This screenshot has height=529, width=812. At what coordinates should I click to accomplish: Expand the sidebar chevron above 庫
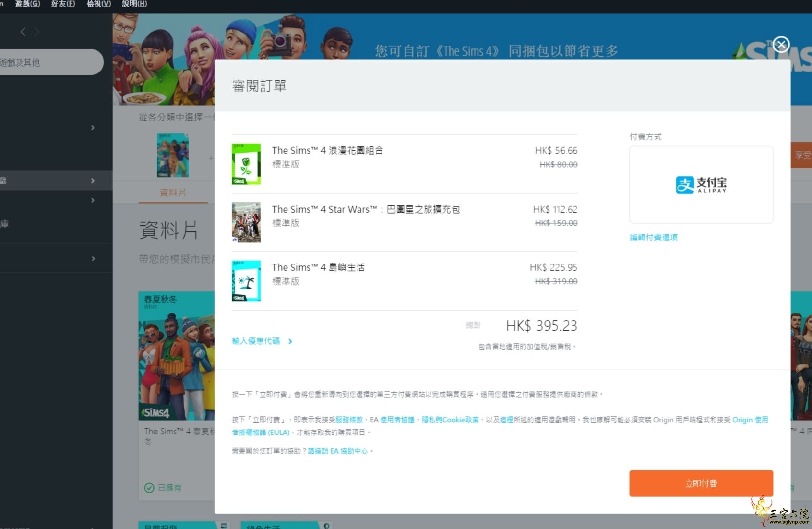(93, 200)
